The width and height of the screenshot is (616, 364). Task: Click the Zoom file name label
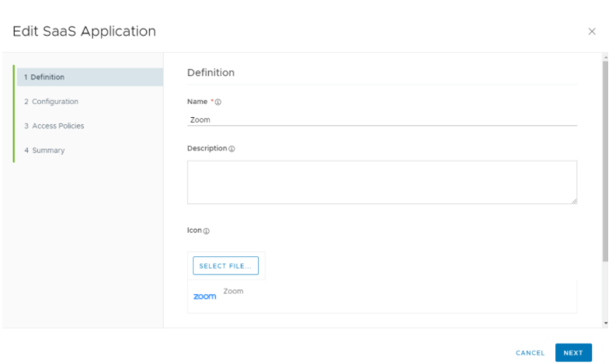[x=233, y=292]
